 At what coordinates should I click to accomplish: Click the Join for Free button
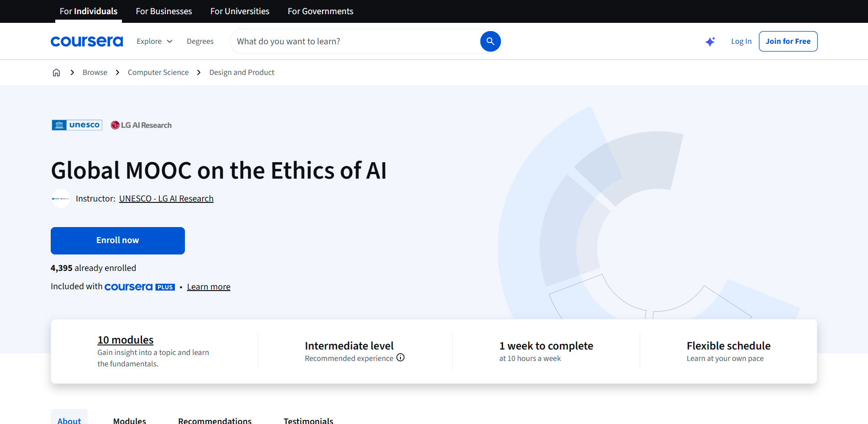click(788, 42)
